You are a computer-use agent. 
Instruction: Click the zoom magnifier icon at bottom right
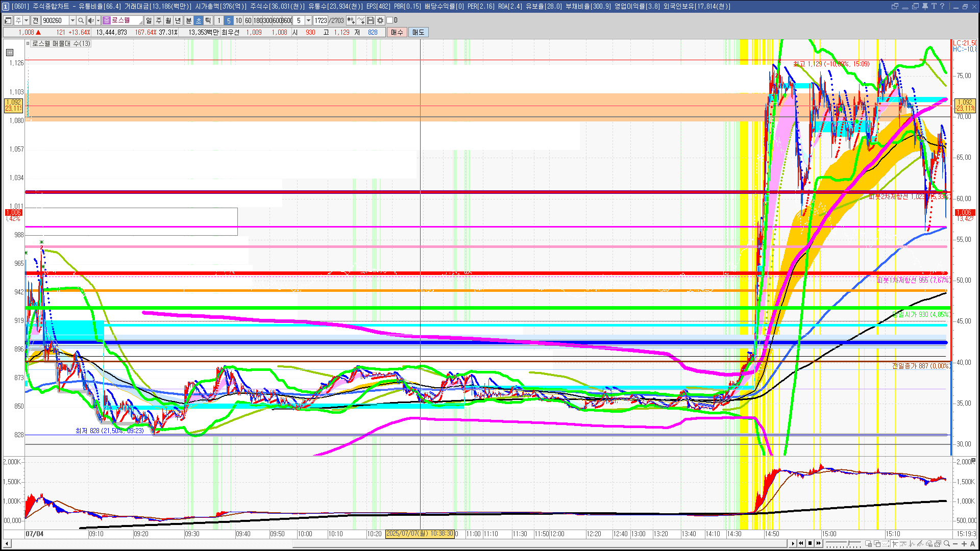click(x=947, y=544)
